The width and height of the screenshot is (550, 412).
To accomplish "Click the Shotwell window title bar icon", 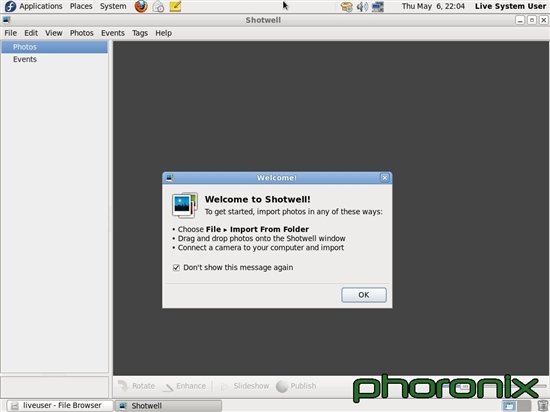I will [x=6, y=20].
